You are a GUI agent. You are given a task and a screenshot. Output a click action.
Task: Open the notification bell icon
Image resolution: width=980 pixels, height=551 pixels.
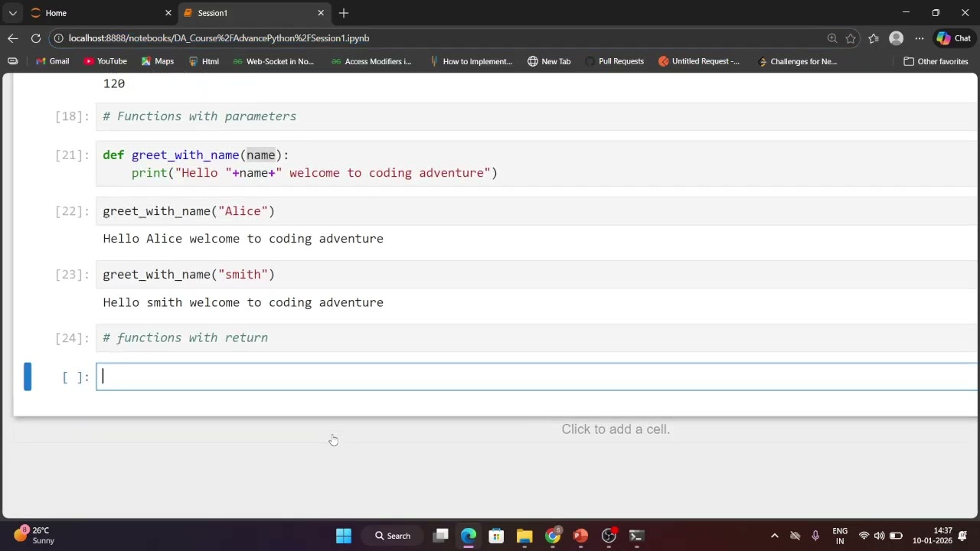coord(963,536)
